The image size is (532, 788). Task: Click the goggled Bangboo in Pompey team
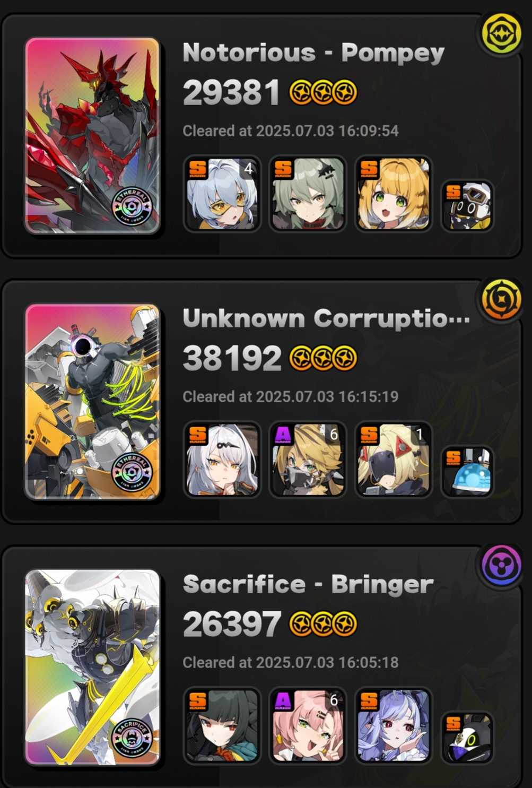pos(467,206)
